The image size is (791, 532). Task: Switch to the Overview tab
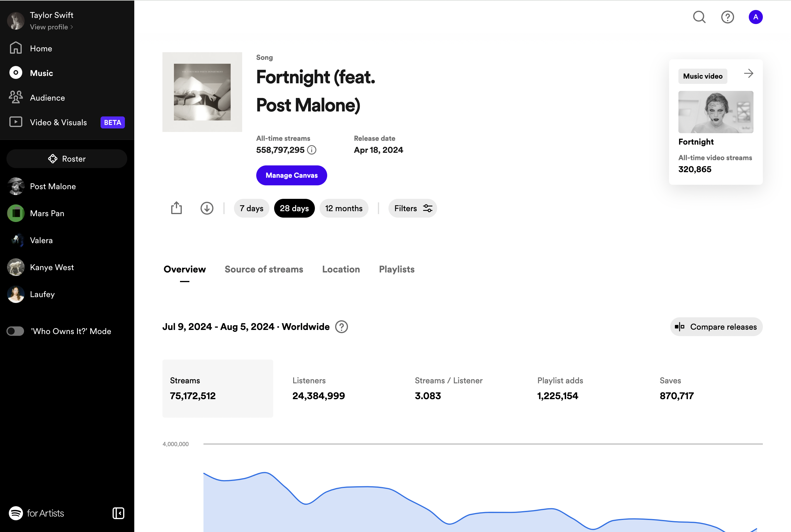tap(184, 270)
